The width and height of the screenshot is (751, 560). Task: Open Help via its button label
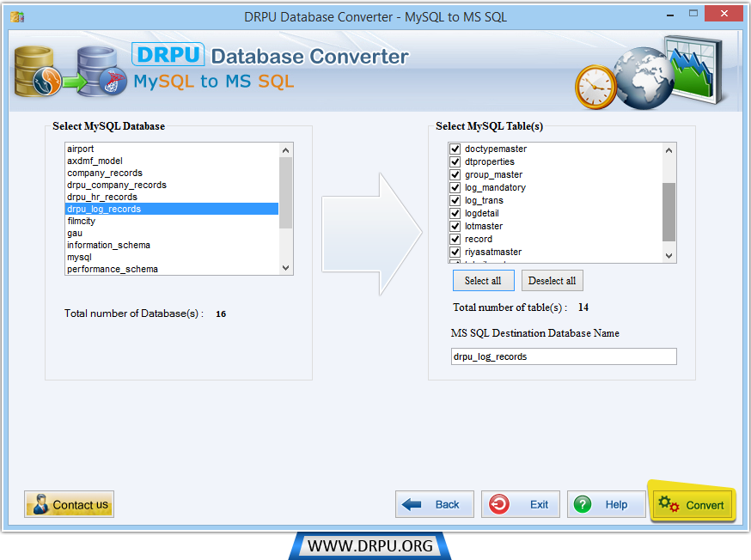point(616,504)
